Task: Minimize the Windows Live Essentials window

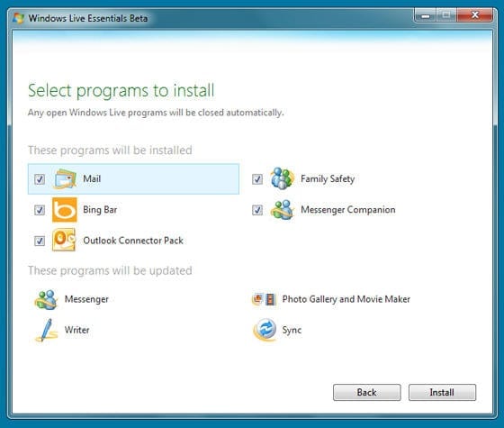Action: point(426,15)
